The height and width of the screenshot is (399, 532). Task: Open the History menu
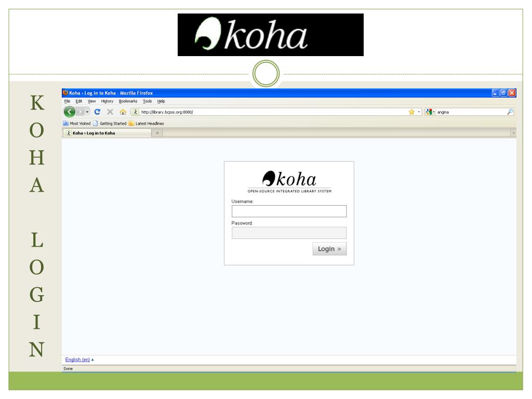click(107, 101)
